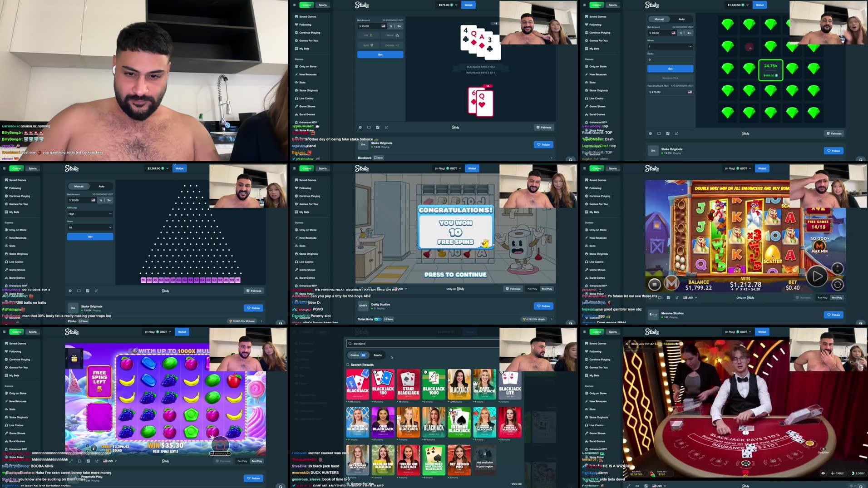Expand USD currency dropdown under fruit slot
The height and width of the screenshot is (488, 868).
point(110,461)
